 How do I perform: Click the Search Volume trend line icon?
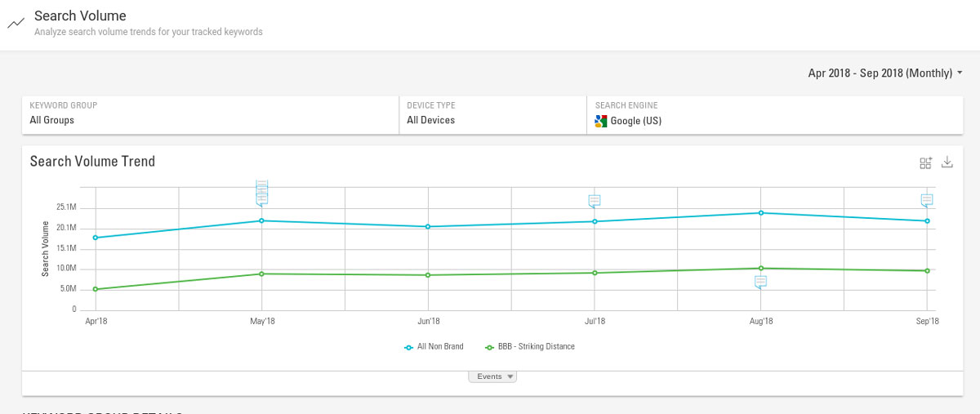[16, 23]
